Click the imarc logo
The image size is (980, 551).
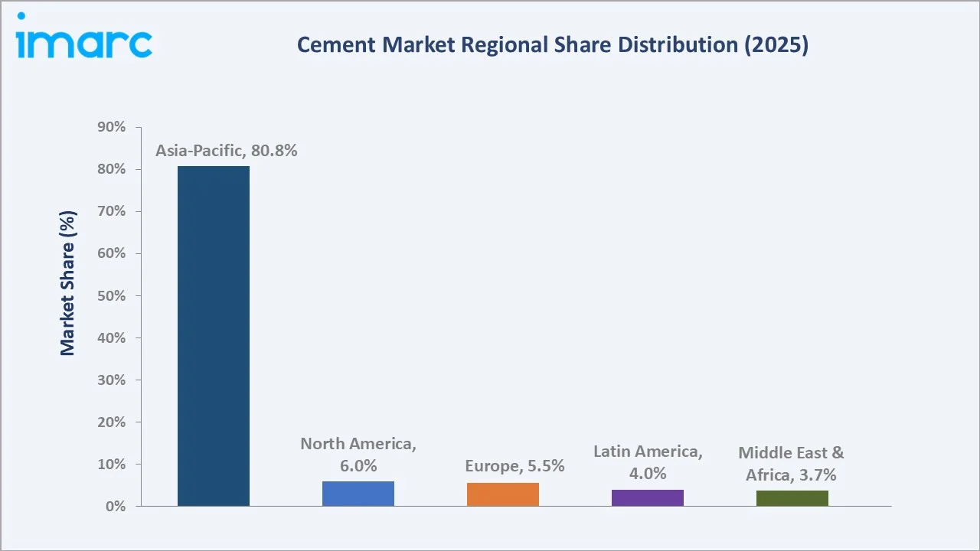pos(84,36)
